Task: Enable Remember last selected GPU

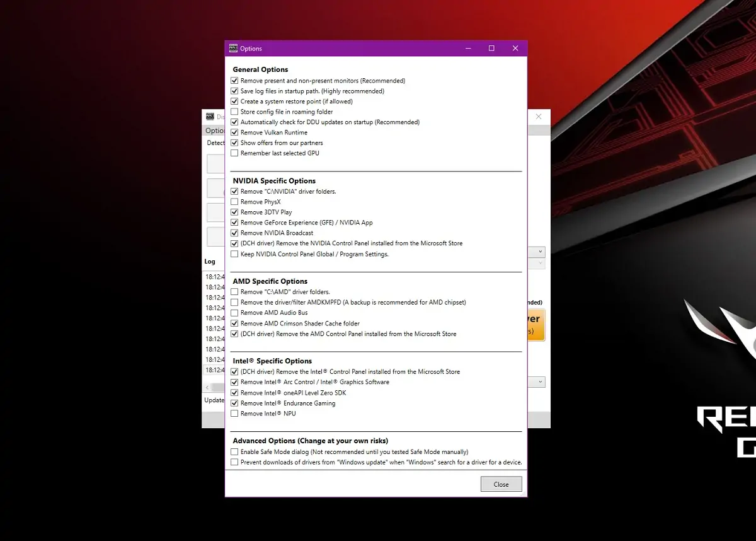Action: click(234, 153)
